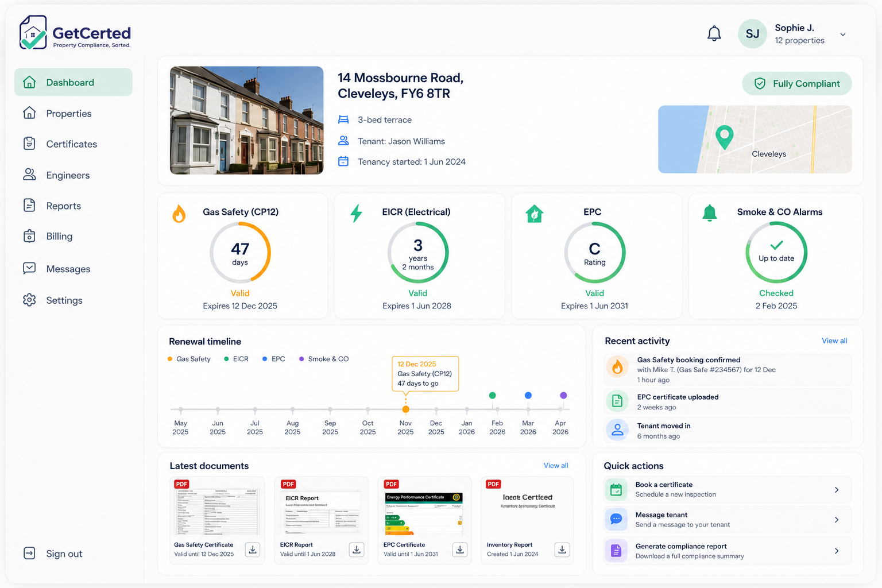This screenshot has width=882, height=588.
Task: Click the 12 Dec 2025 timeline tooltip
Action: tap(425, 374)
